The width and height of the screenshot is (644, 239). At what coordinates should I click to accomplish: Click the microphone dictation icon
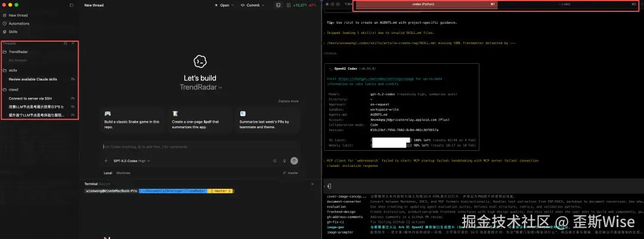pos(284,161)
